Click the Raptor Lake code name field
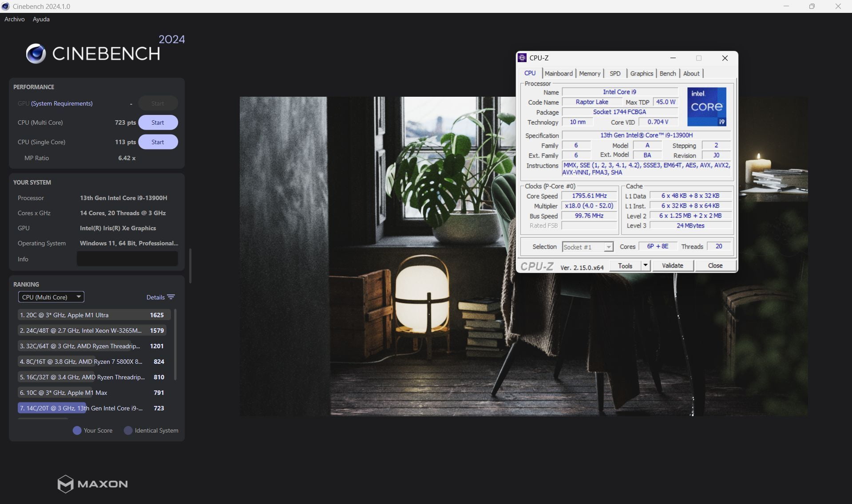This screenshot has height=504, width=852. click(x=592, y=102)
